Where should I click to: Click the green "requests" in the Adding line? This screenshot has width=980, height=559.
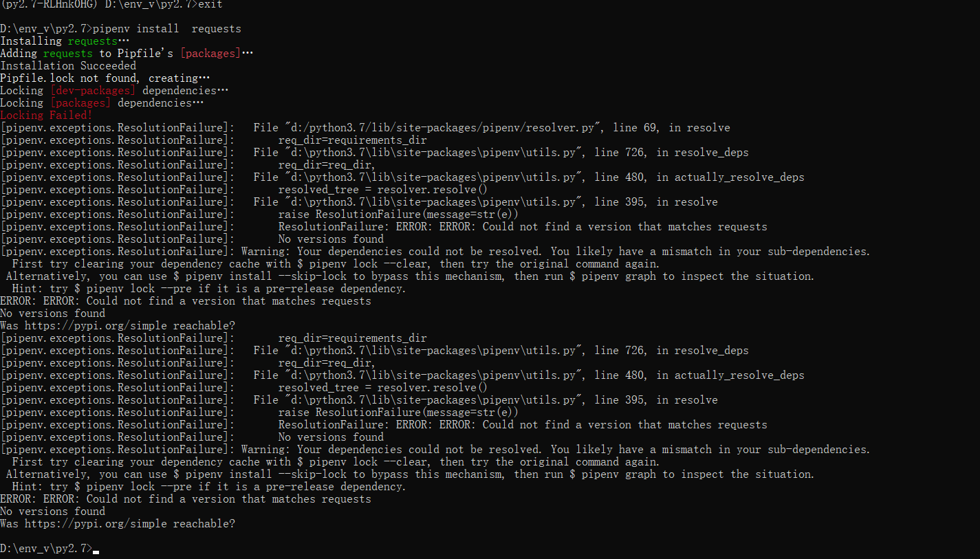coord(67,54)
